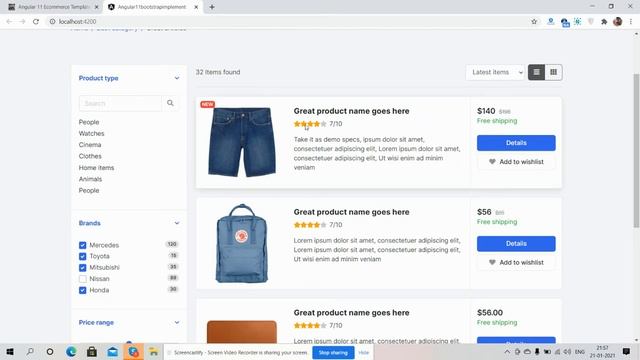Viewport: 640px width, 360px height.
Task: Click the Product type search field
Action: point(120,103)
